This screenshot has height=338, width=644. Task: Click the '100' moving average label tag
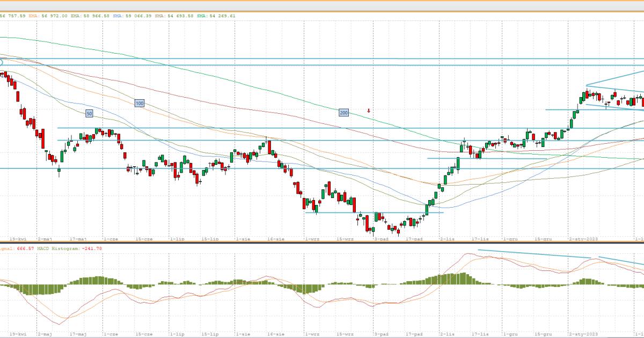point(140,103)
